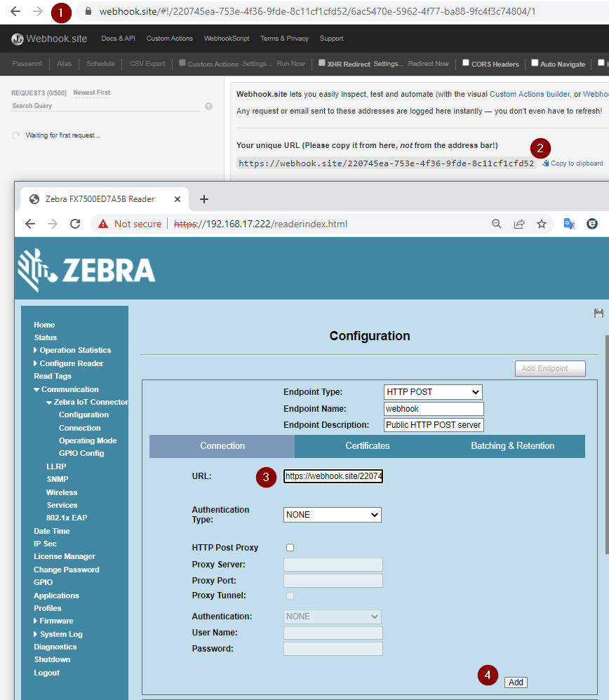The image size is (609, 700).
Task: Expand the Operation Statistics tree item
Action: point(74,350)
